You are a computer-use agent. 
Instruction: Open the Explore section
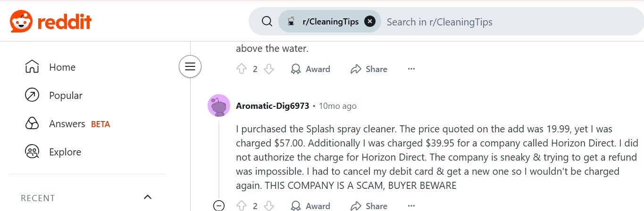[x=65, y=152]
